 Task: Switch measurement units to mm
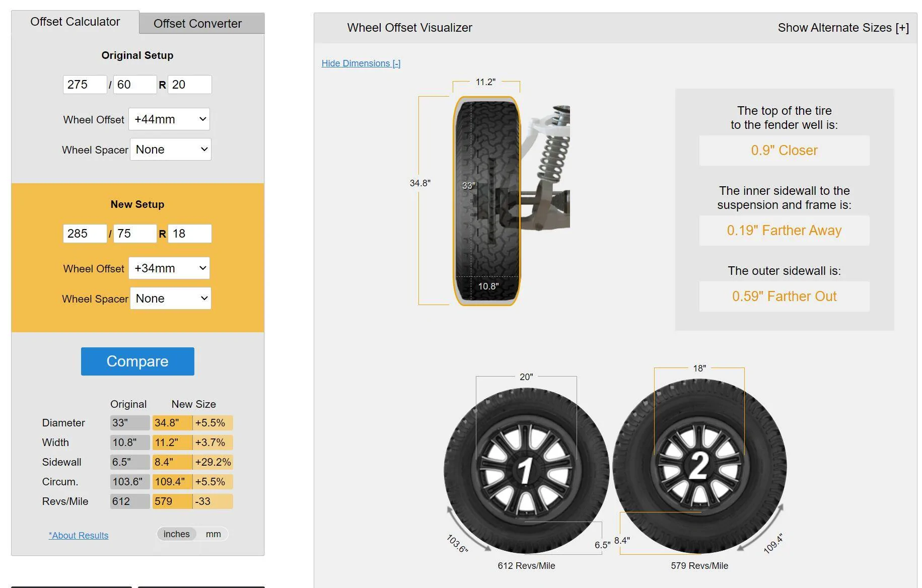(214, 534)
